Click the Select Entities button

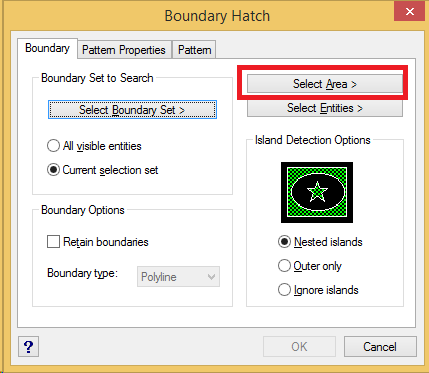325,108
